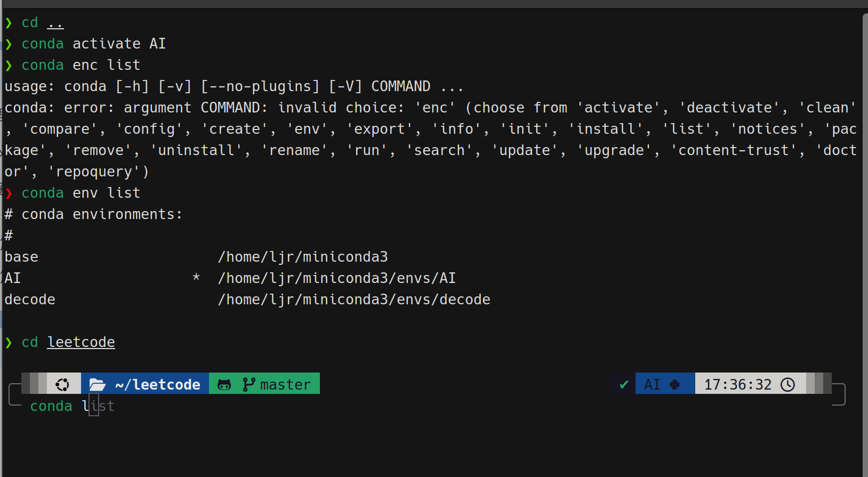Click the 'base' environment name
This screenshot has width=868, height=477.
point(21,257)
